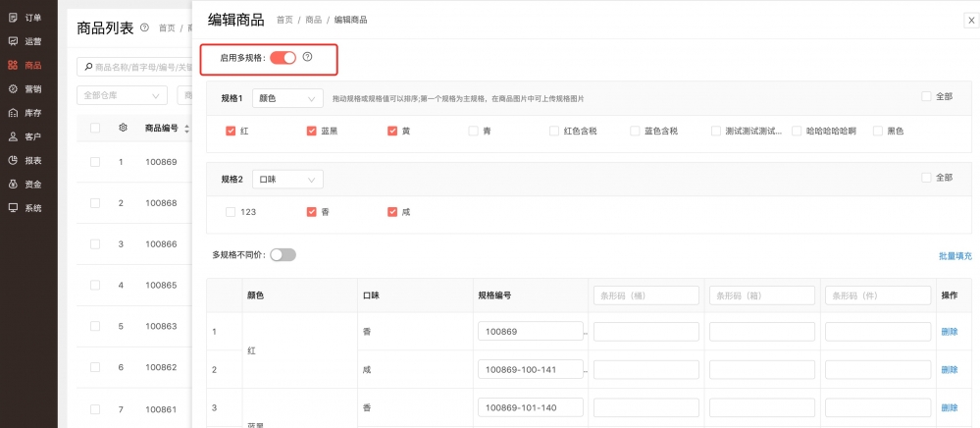Open the 运营 sidebar icon
This screenshot has height=428, width=980.
tap(13, 41)
